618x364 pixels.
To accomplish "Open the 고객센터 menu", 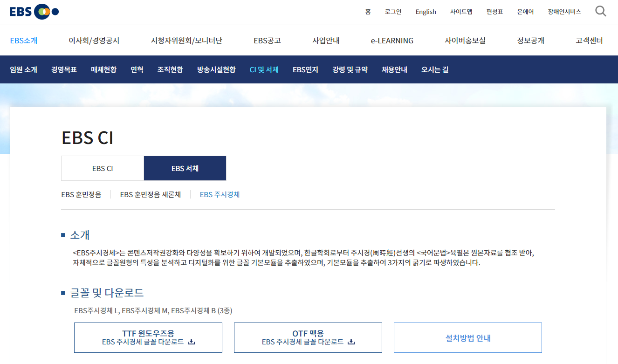I will (x=590, y=41).
